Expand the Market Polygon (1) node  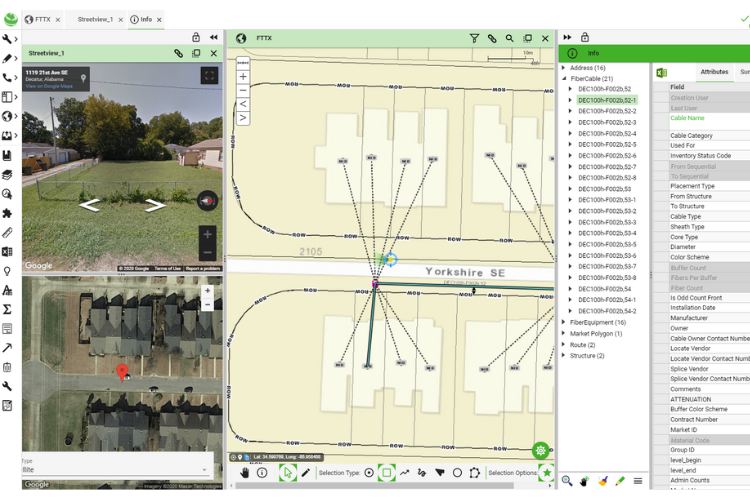coord(563,333)
